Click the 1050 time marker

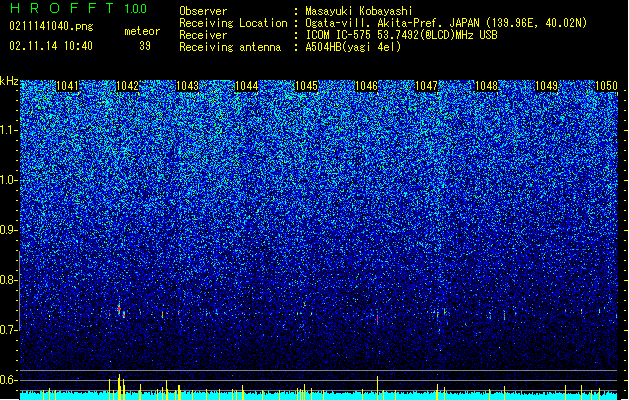606,86
